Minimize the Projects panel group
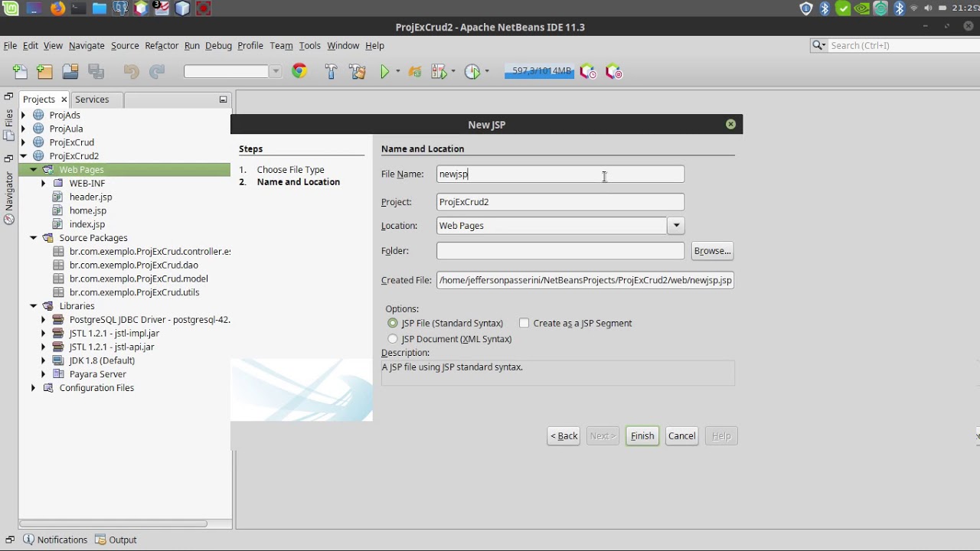 point(223,99)
